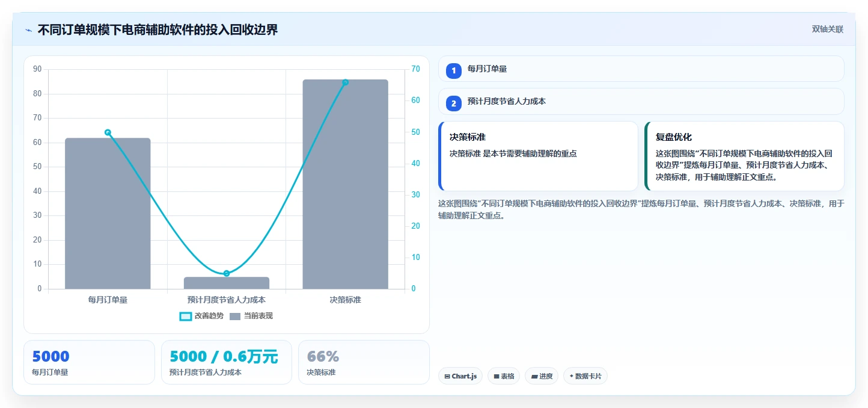Click the number 1 badge

point(454,71)
